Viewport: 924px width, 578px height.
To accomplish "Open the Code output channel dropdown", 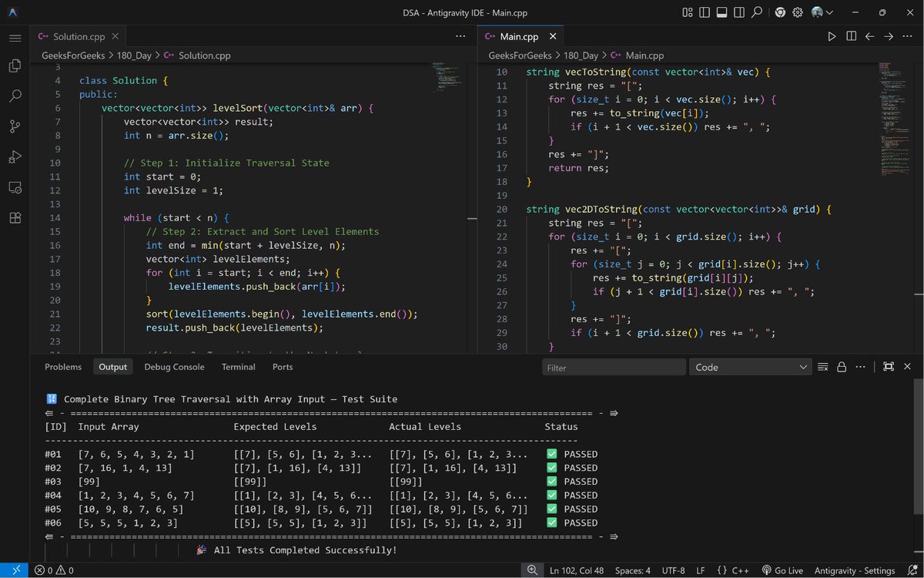I will pos(751,368).
